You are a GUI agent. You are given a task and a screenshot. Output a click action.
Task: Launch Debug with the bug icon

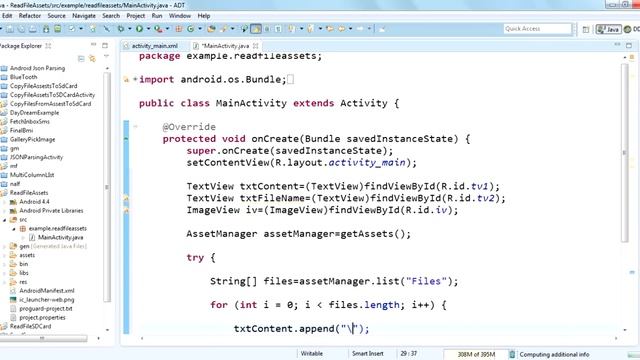point(121,29)
